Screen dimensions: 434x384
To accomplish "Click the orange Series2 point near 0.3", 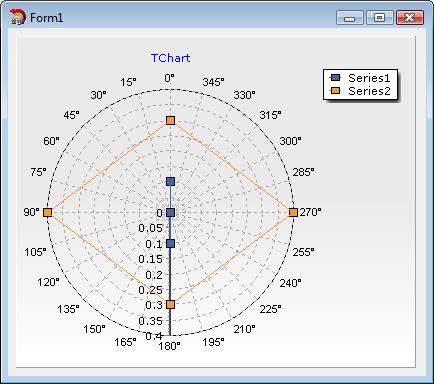I will 170,304.
